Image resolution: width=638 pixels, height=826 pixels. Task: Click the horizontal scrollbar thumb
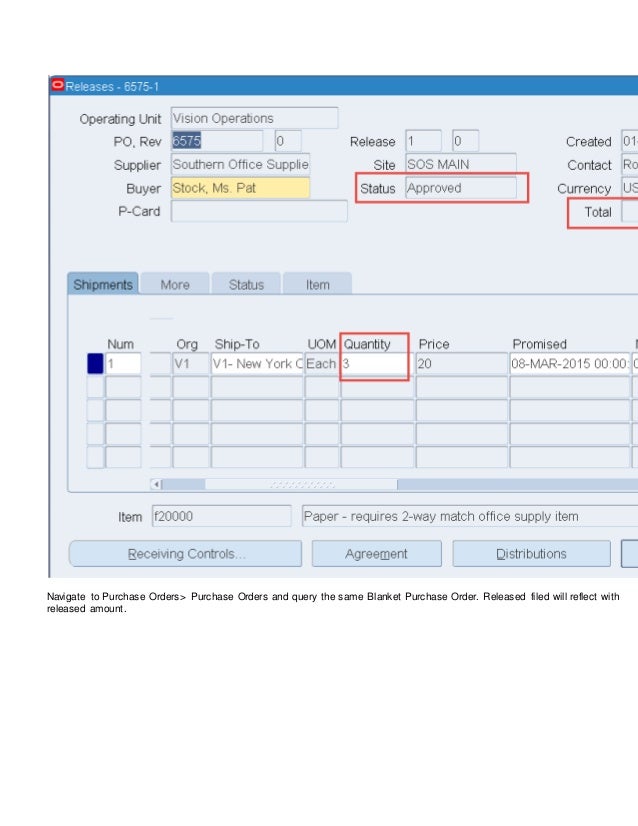point(301,484)
